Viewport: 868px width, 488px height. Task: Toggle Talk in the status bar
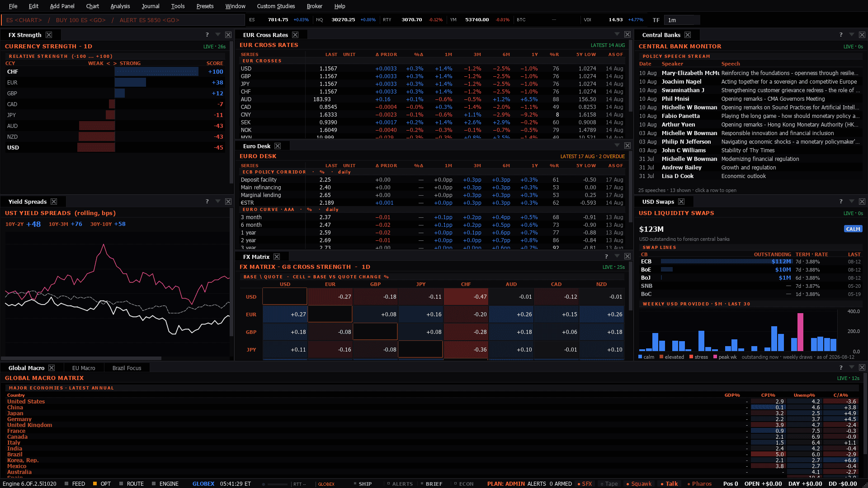(x=669, y=483)
